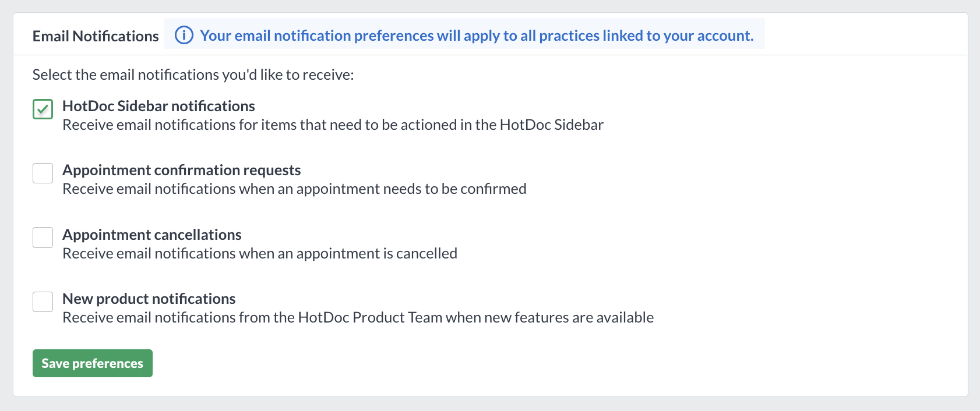980x411 pixels.
Task: Click description about items actioned in Sidebar
Action: 333,125
